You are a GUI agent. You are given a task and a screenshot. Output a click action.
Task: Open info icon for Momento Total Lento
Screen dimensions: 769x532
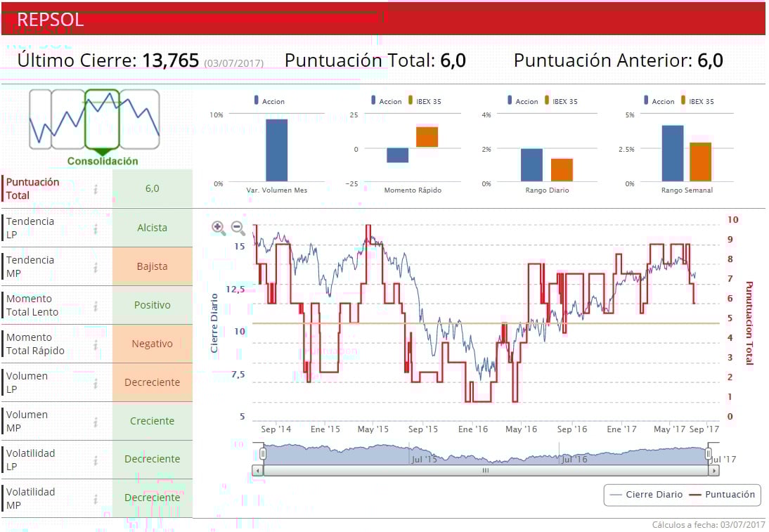click(x=96, y=306)
